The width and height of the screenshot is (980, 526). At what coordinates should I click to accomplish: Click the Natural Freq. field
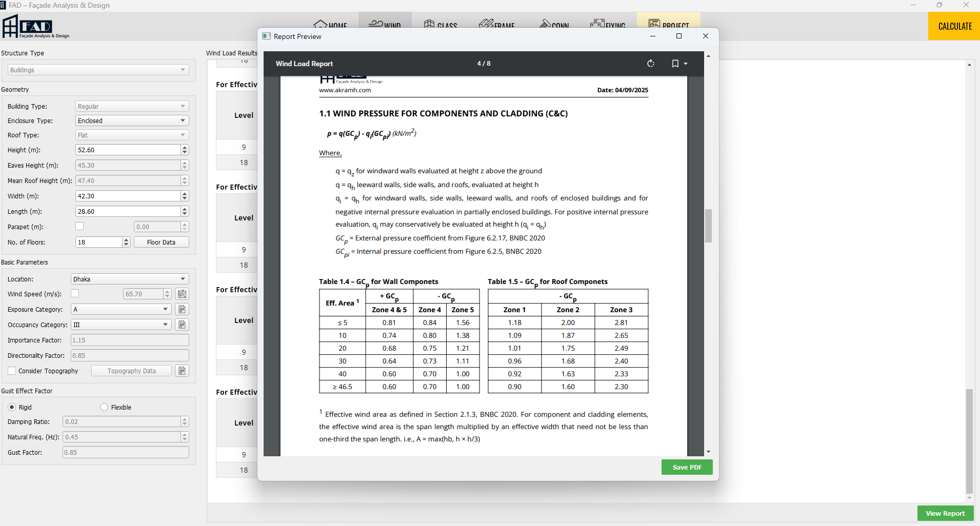point(122,437)
